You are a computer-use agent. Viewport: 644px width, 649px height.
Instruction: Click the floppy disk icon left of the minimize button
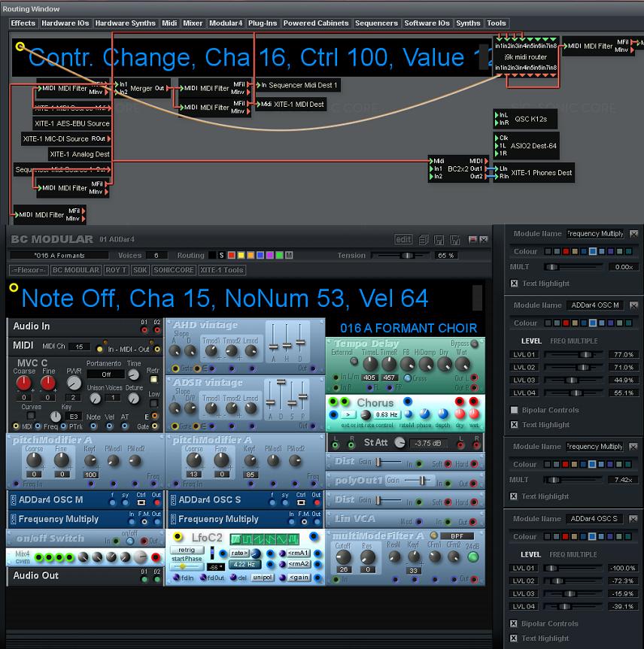(454, 239)
